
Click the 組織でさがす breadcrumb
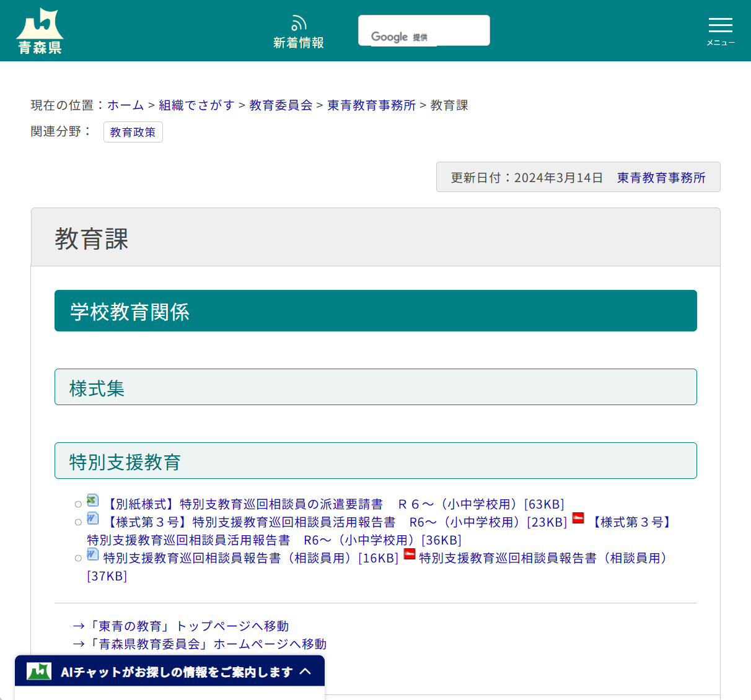pyautogui.click(x=196, y=105)
